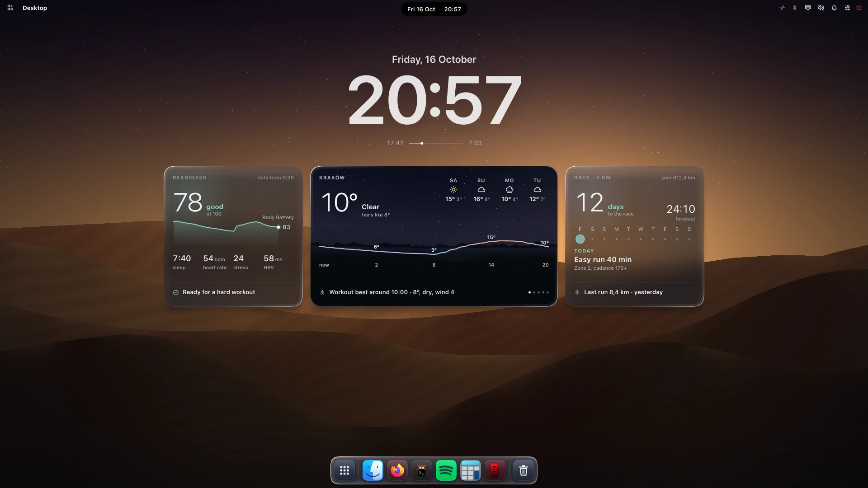Click the KRAKÓW location label
The image size is (868, 488).
click(x=332, y=178)
